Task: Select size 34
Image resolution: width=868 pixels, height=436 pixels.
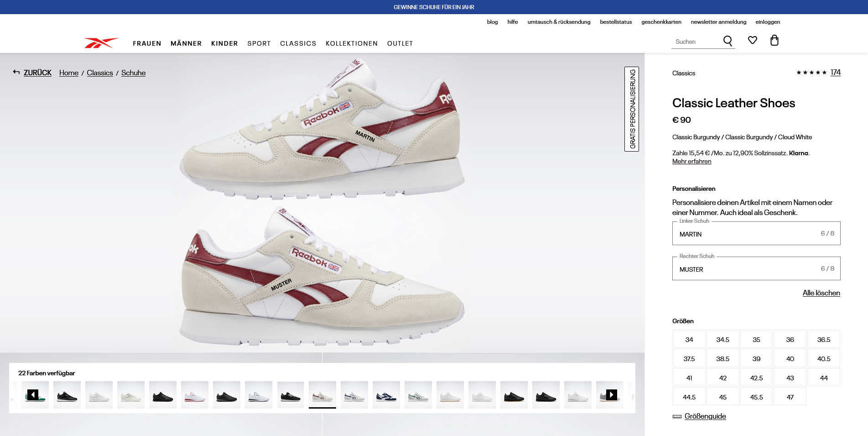Action: pos(689,339)
